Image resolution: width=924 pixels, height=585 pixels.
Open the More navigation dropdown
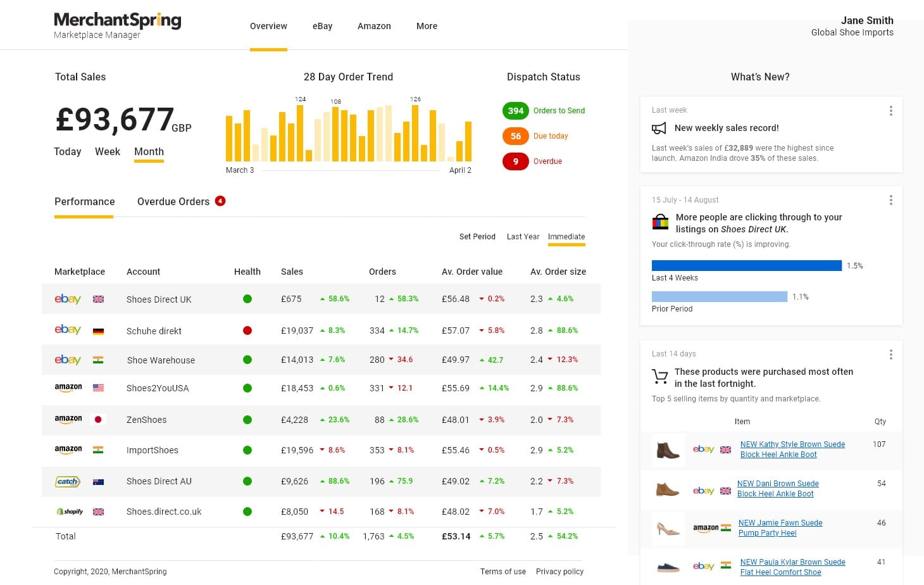(427, 26)
